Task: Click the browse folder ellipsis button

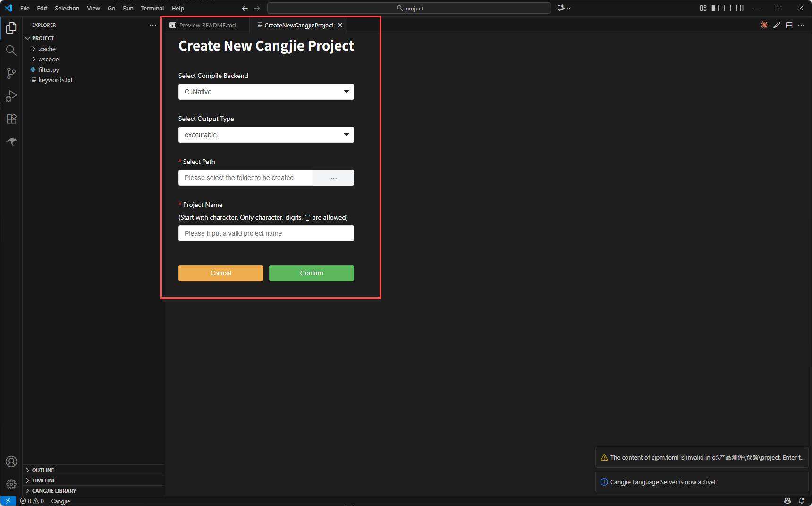Action: (x=334, y=178)
